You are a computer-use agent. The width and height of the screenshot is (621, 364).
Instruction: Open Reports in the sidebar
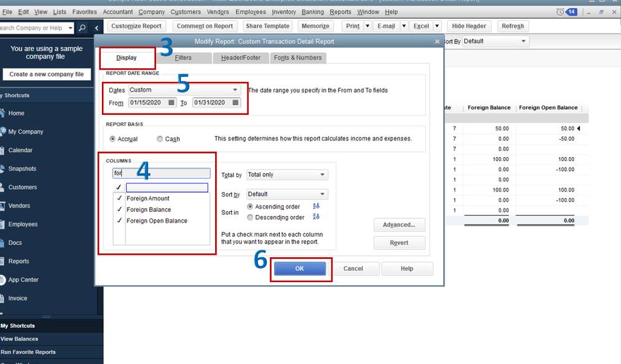(x=19, y=261)
